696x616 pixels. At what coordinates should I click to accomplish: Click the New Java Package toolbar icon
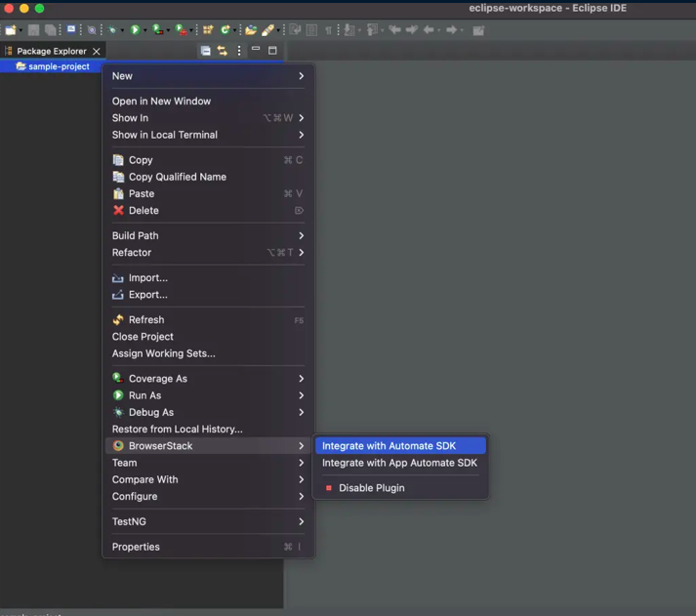point(208,29)
